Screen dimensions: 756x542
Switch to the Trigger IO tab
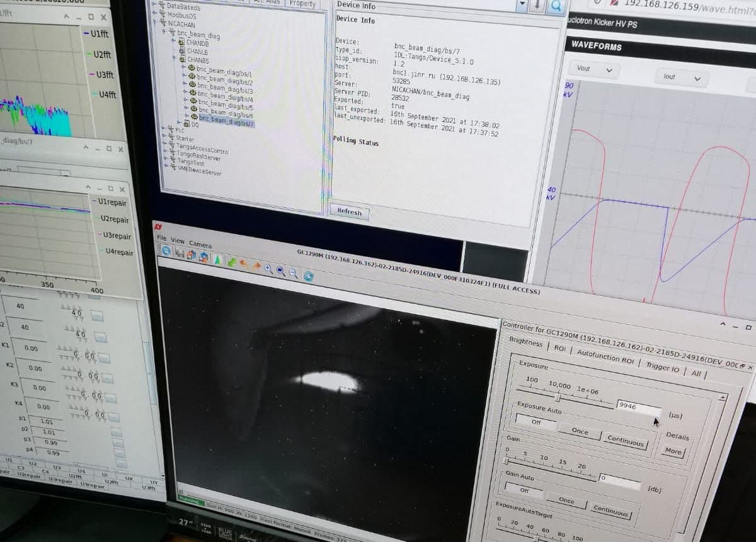(x=662, y=366)
